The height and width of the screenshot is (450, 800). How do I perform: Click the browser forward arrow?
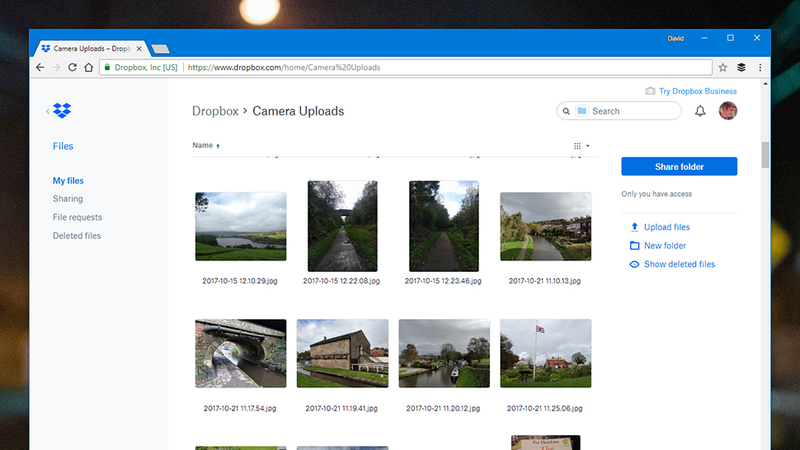point(56,67)
